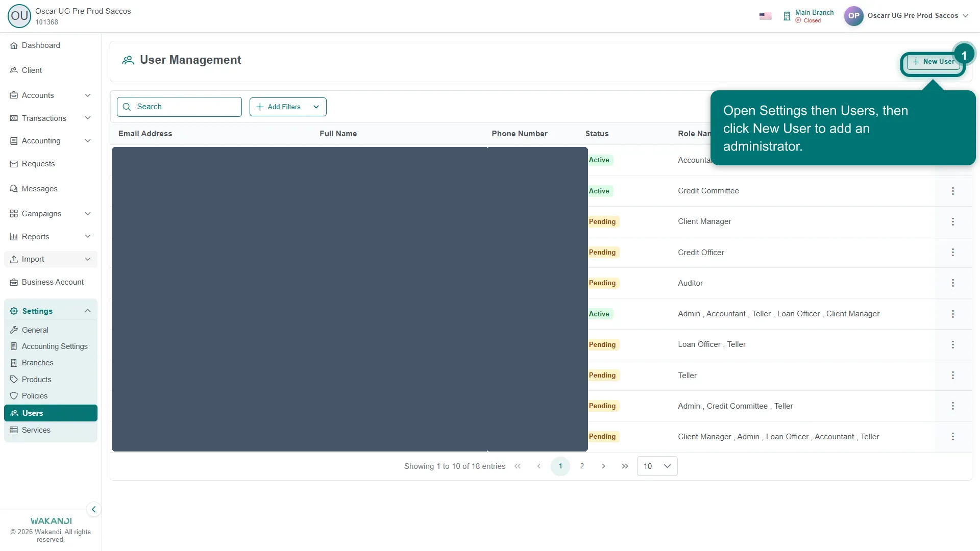This screenshot has width=980, height=551.
Task: Open the Add Filters dropdown
Action: 288,107
